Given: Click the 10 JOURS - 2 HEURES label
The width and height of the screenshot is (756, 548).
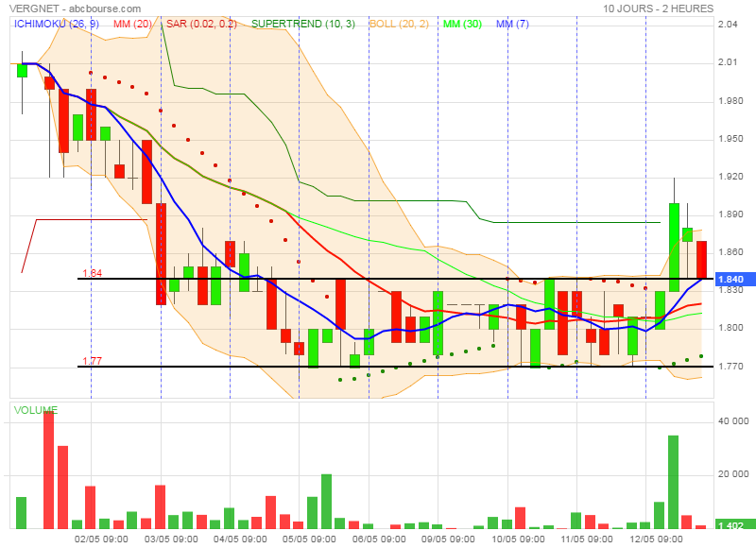Looking at the screenshot, I should click(658, 9).
